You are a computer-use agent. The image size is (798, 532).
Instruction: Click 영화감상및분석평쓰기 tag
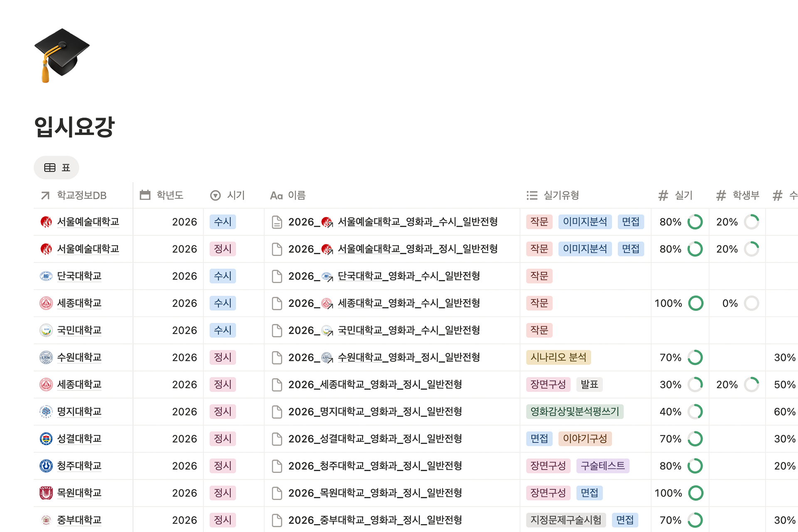pyautogui.click(x=575, y=411)
